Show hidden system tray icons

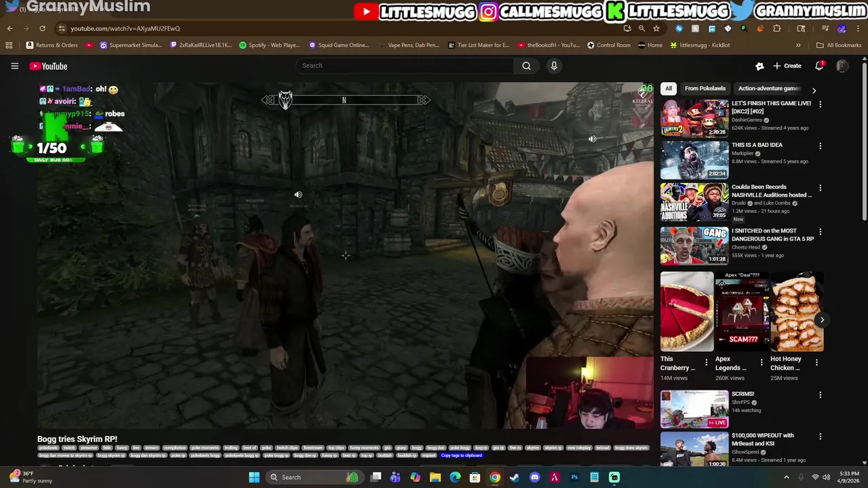pyautogui.click(x=787, y=477)
